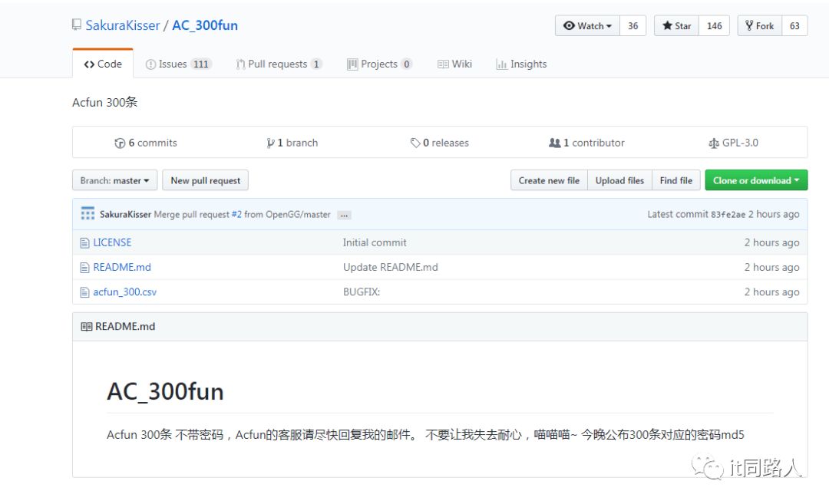
Task: Open the watchers count 36
Action: 632,26
